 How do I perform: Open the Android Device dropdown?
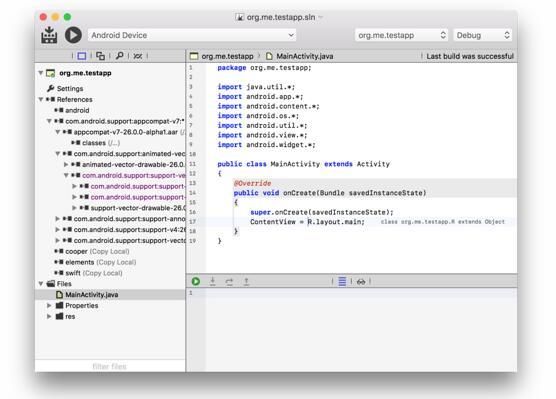(x=192, y=35)
